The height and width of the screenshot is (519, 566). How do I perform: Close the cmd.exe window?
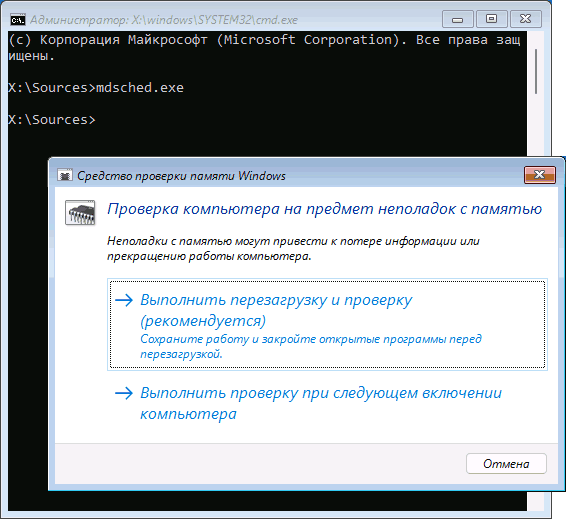click(x=526, y=19)
